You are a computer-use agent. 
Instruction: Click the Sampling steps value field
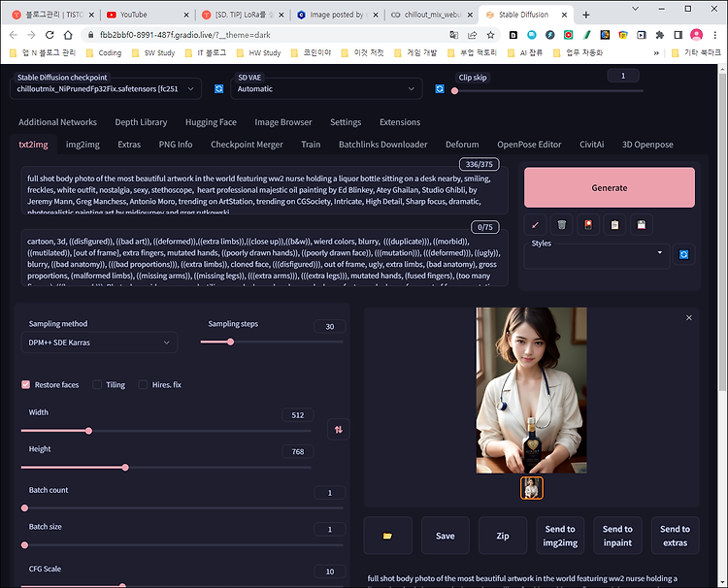(x=330, y=327)
